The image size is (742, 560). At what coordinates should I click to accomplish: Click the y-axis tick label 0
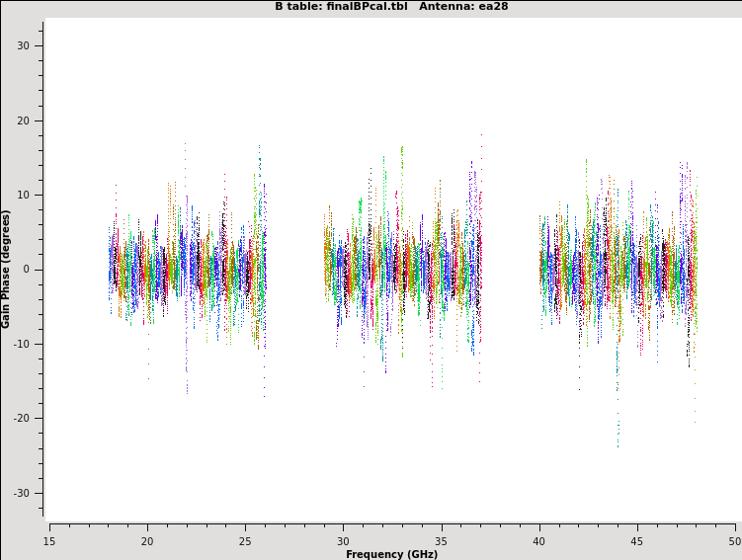(27, 270)
